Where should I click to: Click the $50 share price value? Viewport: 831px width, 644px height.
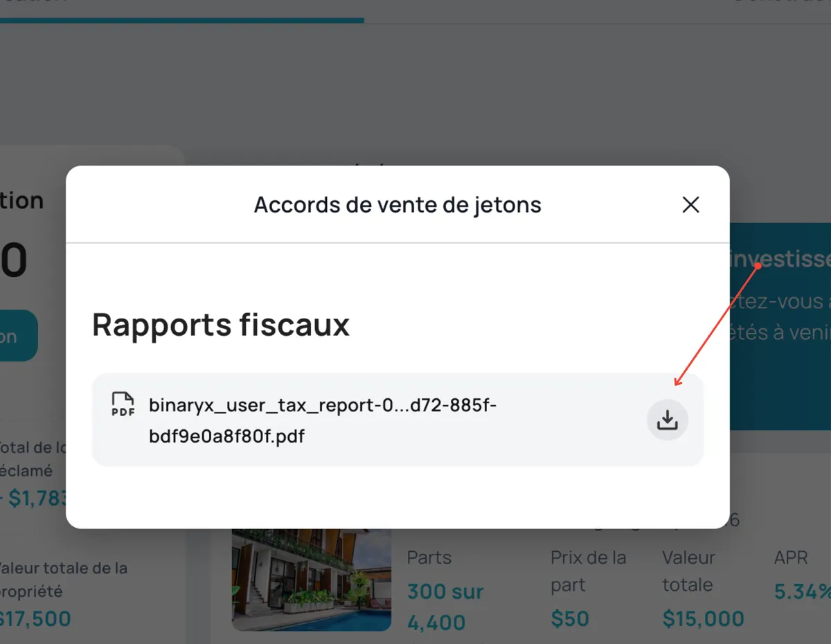tap(569, 618)
